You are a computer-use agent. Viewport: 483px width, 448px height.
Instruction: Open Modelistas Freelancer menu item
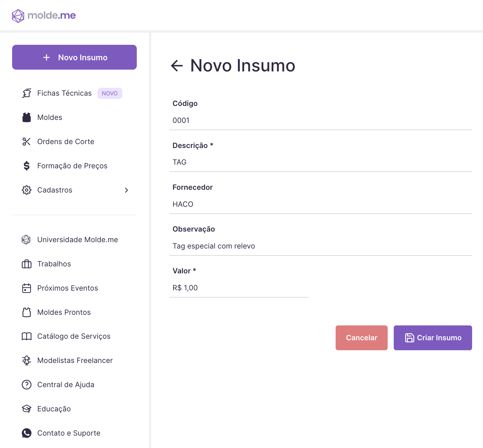74,361
